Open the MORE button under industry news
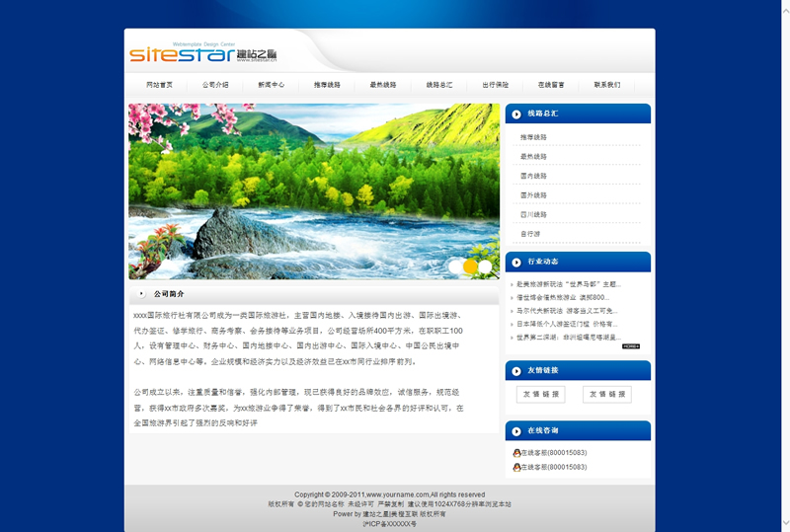The image size is (790, 532). pos(631,346)
